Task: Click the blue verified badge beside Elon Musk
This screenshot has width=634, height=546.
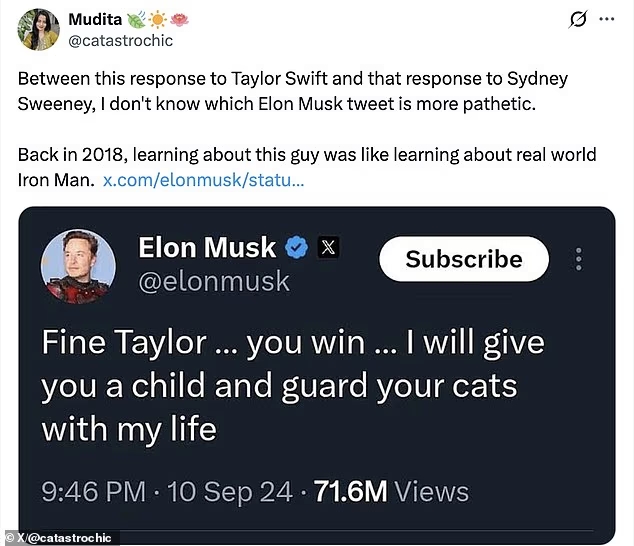Action: click(297, 247)
